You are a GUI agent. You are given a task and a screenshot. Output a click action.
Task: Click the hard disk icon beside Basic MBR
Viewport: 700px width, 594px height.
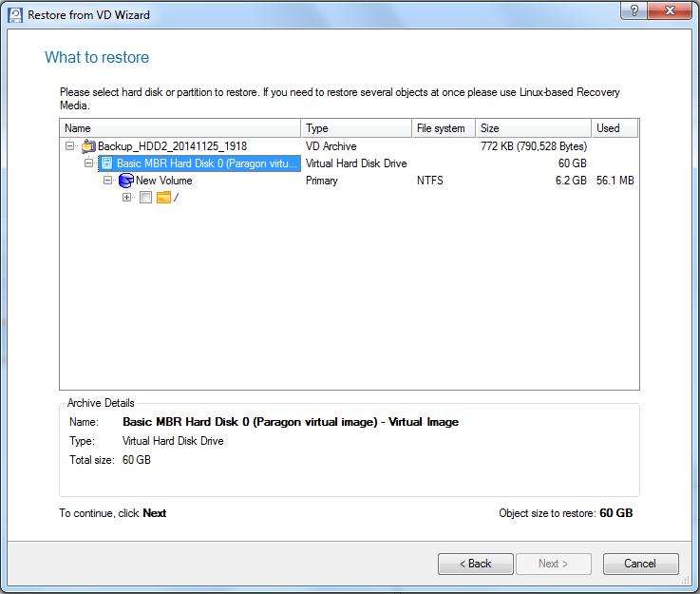coord(107,163)
